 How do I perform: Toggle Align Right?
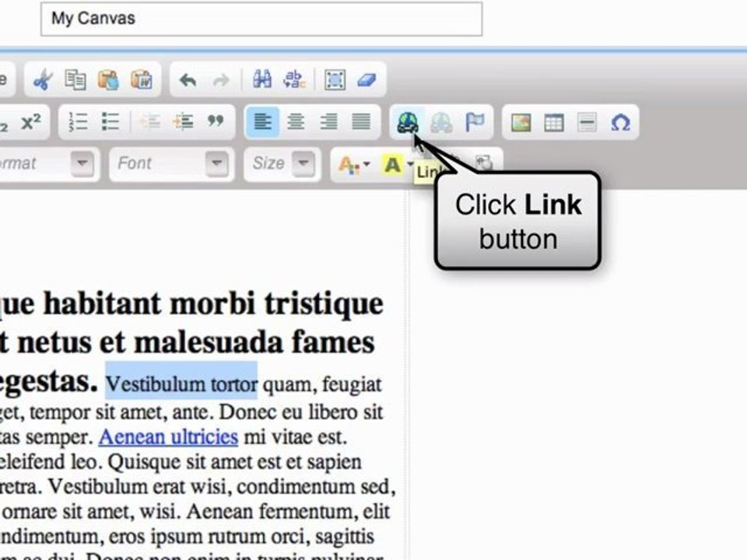[x=328, y=122]
